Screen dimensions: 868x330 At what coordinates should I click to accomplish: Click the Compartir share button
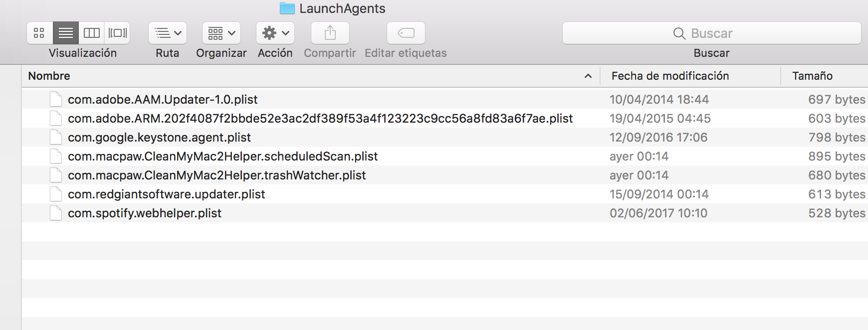point(330,33)
